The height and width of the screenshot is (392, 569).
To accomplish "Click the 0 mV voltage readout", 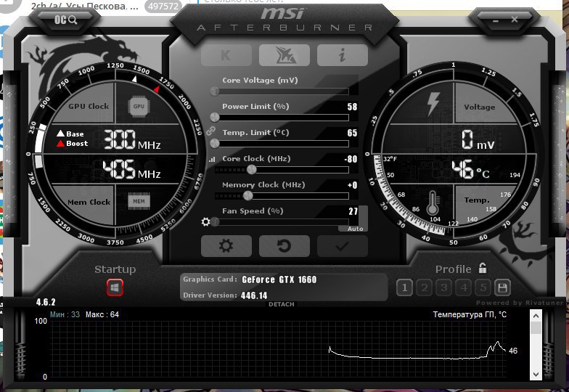I will click(478, 140).
